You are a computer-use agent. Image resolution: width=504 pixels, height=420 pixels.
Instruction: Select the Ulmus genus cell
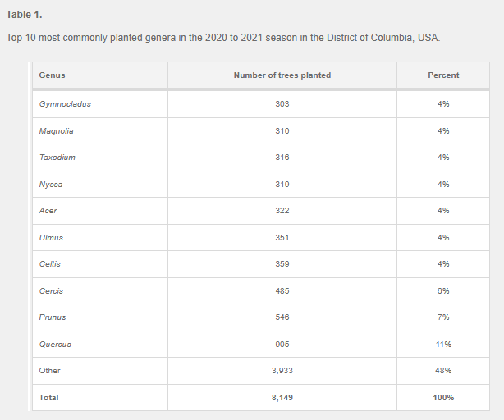click(x=51, y=238)
